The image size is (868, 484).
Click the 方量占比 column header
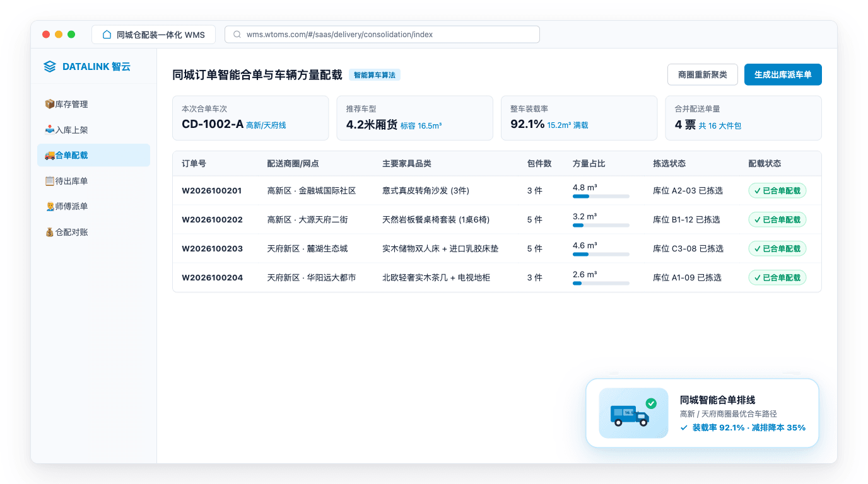589,163
